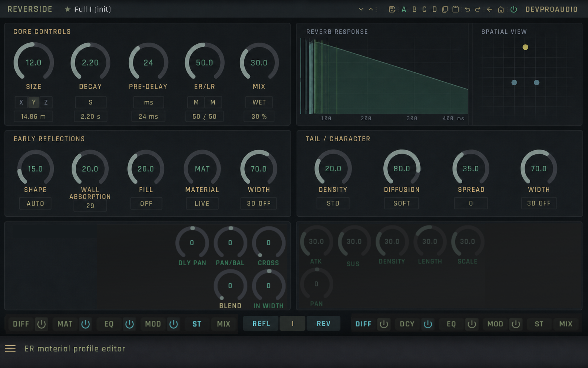
Task: Open the Material LIVE selector
Action: tap(202, 204)
